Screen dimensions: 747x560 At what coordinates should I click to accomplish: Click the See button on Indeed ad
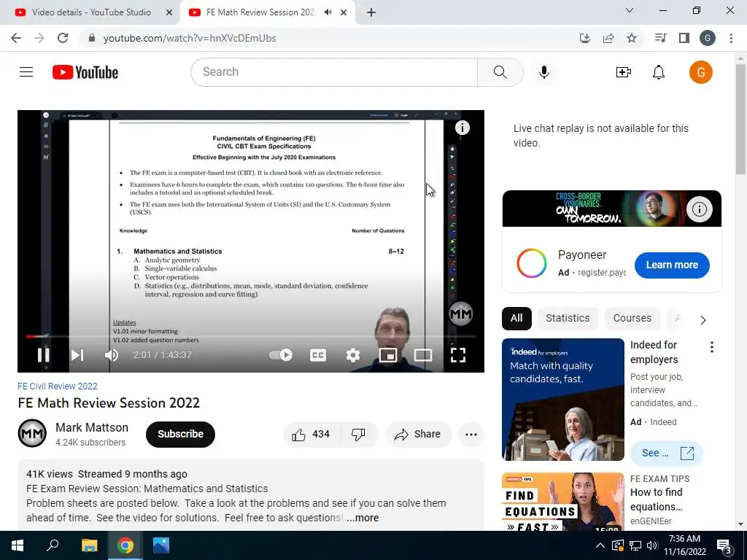pyautogui.click(x=667, y=453)
